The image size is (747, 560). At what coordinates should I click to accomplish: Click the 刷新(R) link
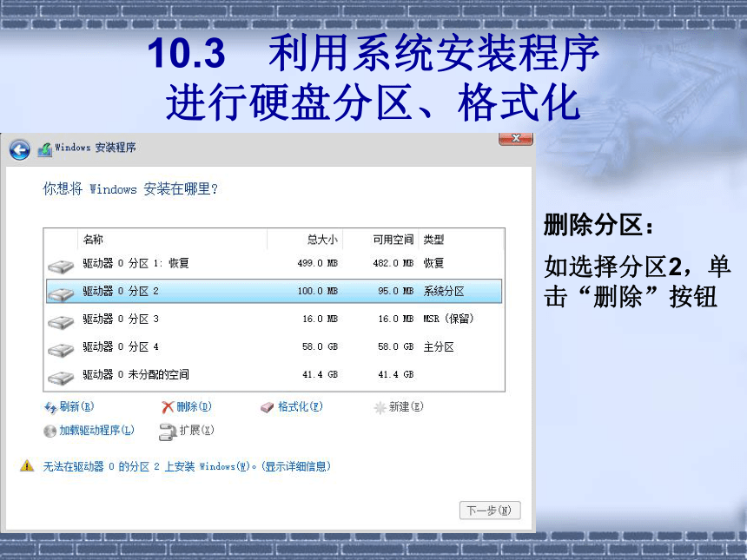pos(76,406)
